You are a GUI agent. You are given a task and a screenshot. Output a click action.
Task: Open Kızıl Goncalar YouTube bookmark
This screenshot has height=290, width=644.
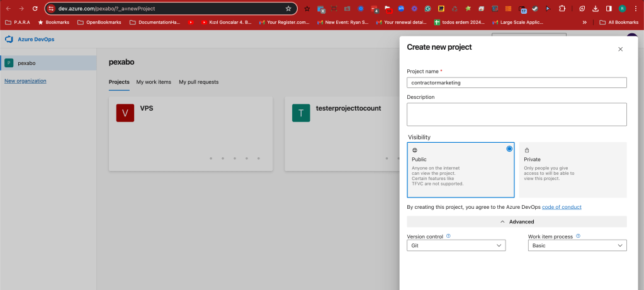(226, 22)
